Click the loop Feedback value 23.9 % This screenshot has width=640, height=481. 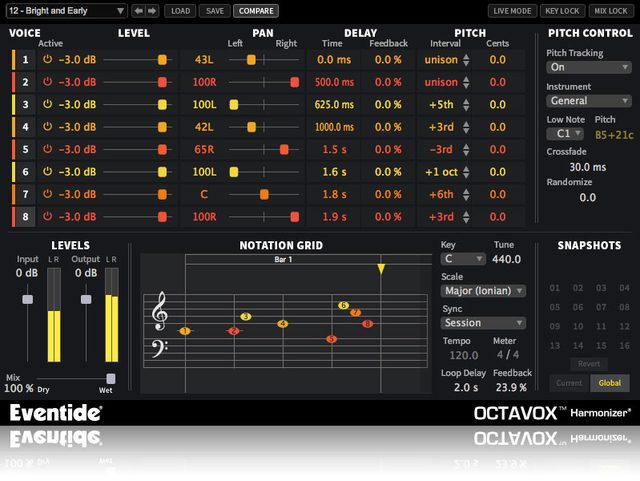pyautogui.click(x=511, y=387)
